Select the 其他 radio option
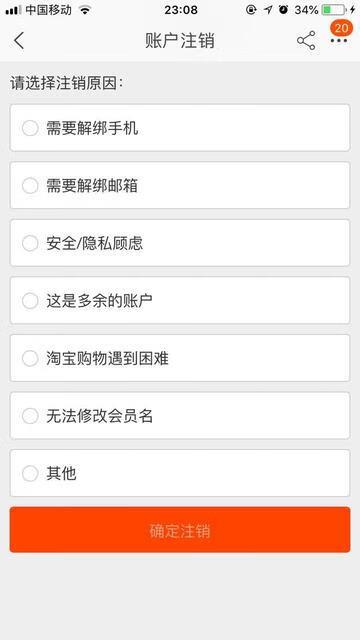The width and height of the screenshot is (360, 640). click(x=30, y=473)
